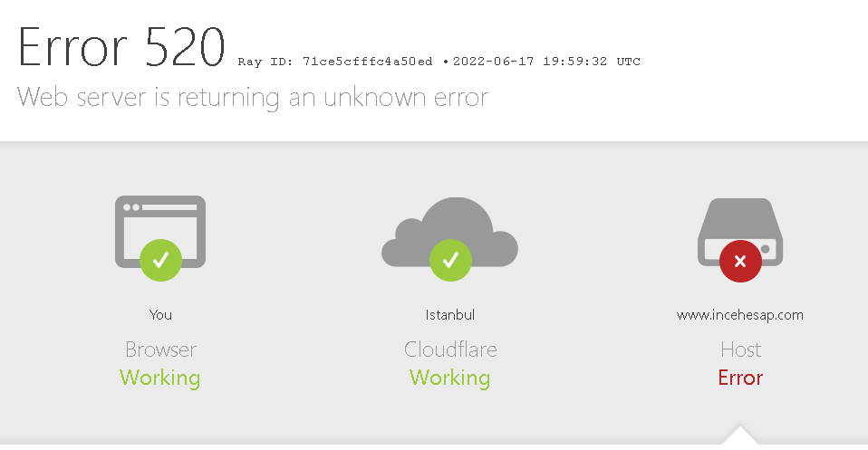Viewport: 868px width, 450px height.
Task: Click the browser window icon
Action: click(160, 232)
